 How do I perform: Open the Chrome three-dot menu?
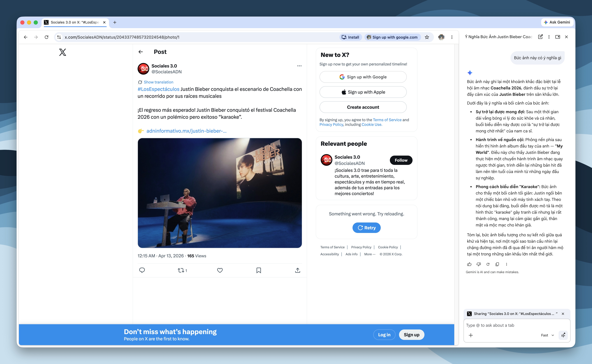[x=452, y=37]
